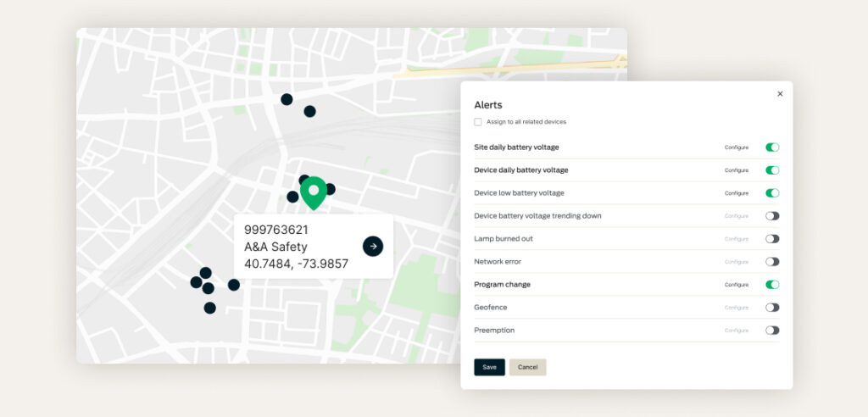Configure the Device low battery voltage alert

tap(737, 193)
